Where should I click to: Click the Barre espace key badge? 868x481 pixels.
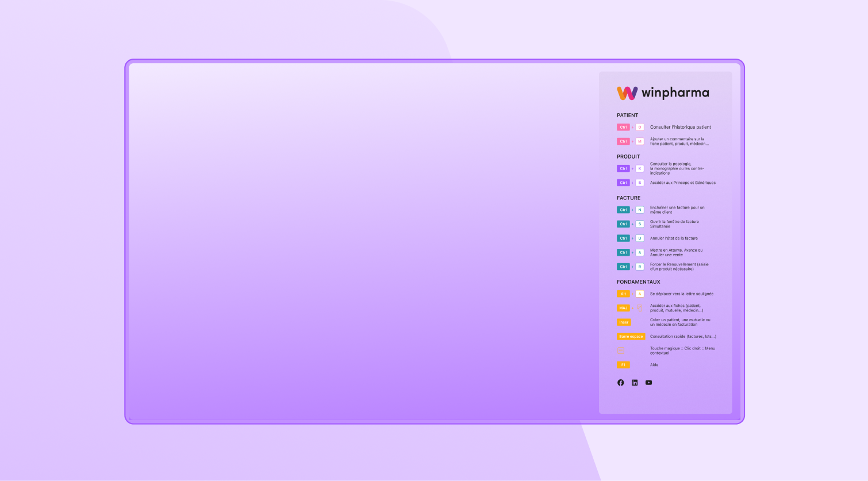pos(631,337)
